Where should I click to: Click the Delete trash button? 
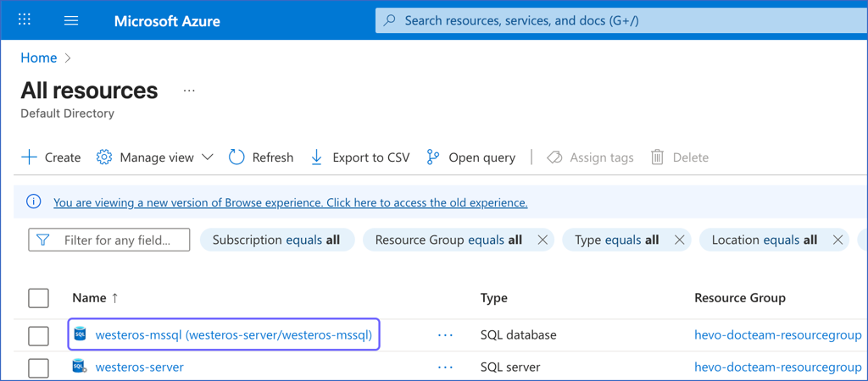(x=679, y=157)
